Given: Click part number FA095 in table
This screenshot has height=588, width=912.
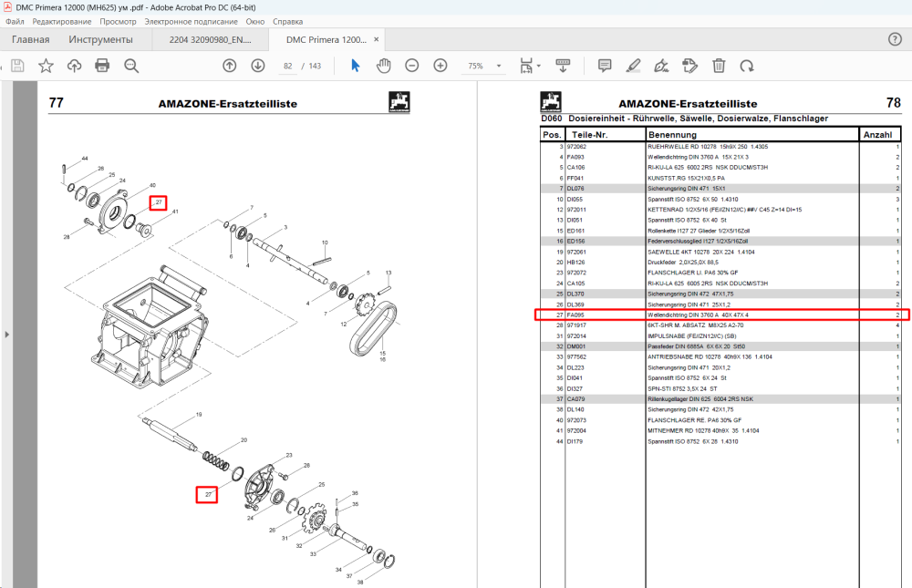Looking at the screenshot, I should [575, 315].
